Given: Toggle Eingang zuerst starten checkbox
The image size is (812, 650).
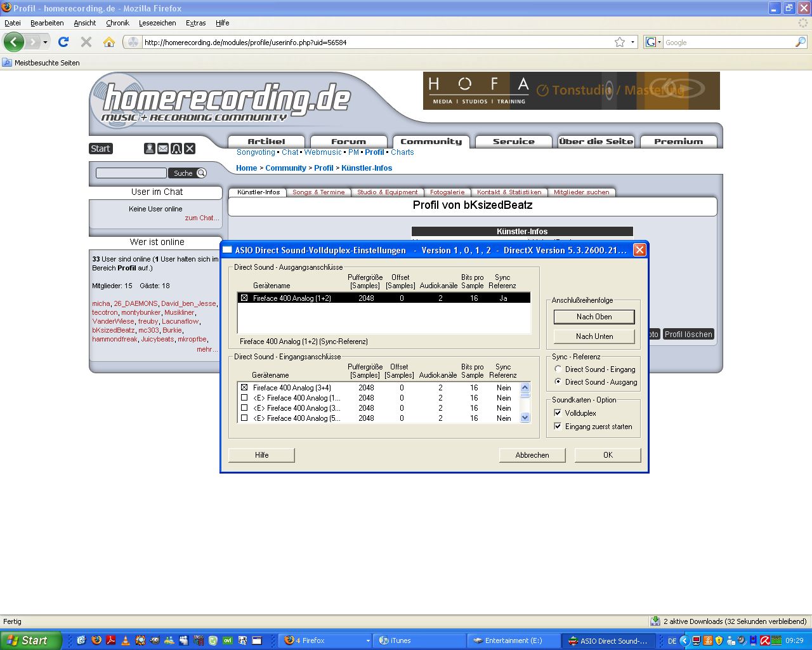Looking at the screenshot, I should 558,427.
